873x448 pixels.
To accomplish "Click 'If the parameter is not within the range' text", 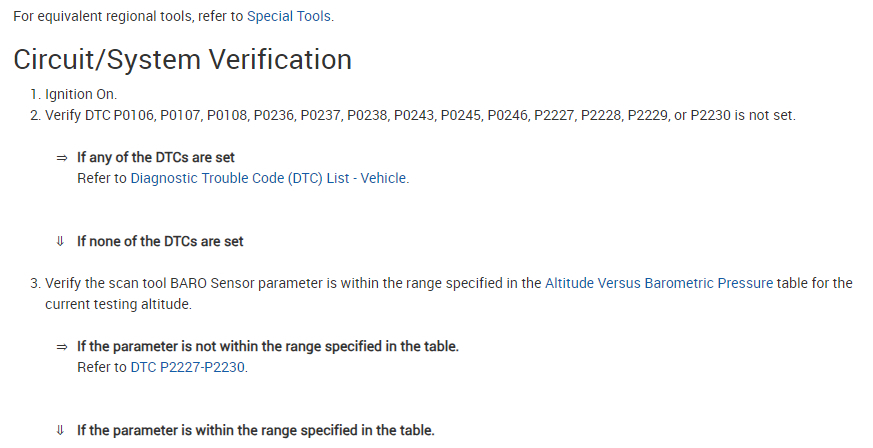I will (268, 347).
